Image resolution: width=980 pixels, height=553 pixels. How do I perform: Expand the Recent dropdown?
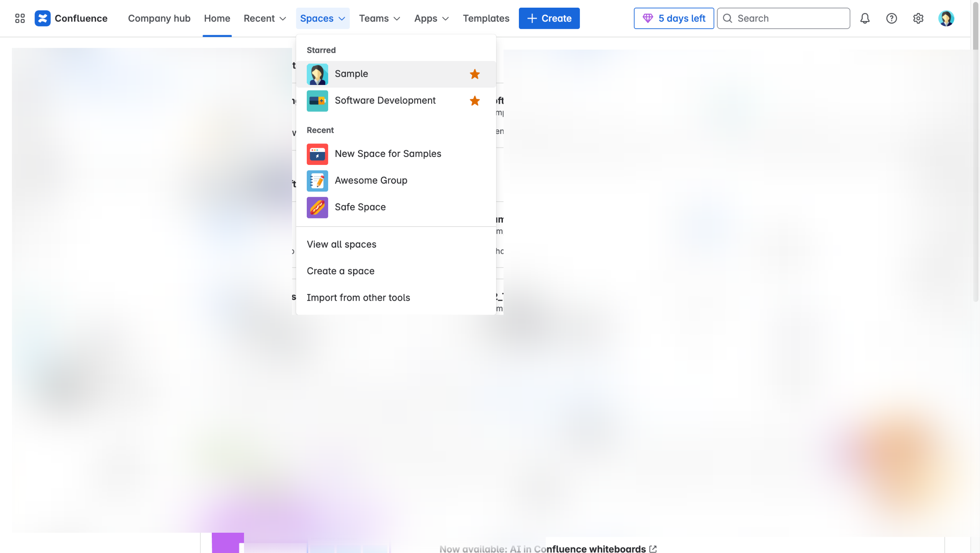(x=265, y=18)
